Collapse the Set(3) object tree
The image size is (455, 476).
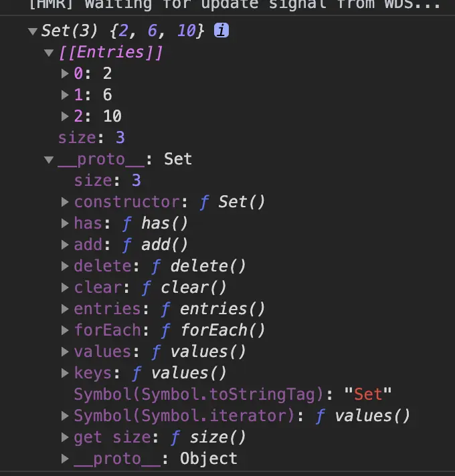[33, 31]
